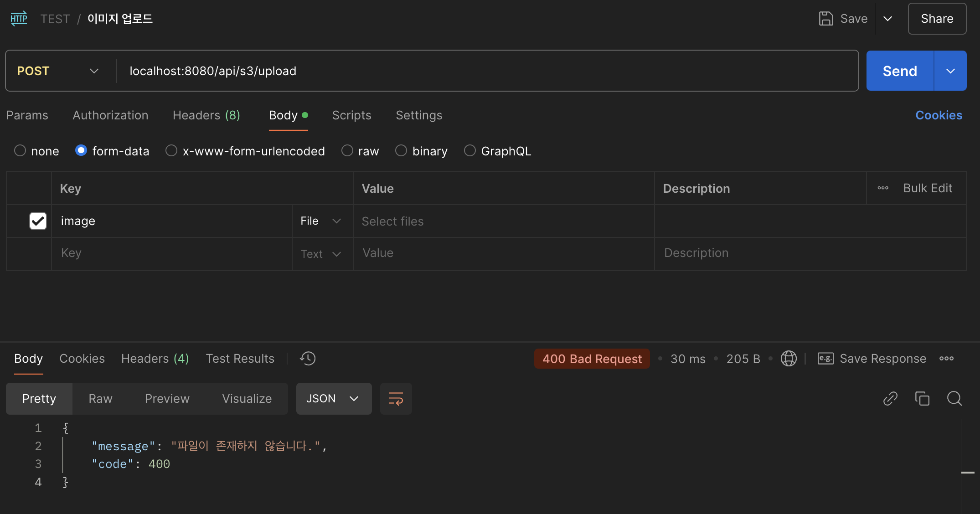The image size is (980, 514).
Task: Toggle the response word wrap icon
Action: pos(396,399)
